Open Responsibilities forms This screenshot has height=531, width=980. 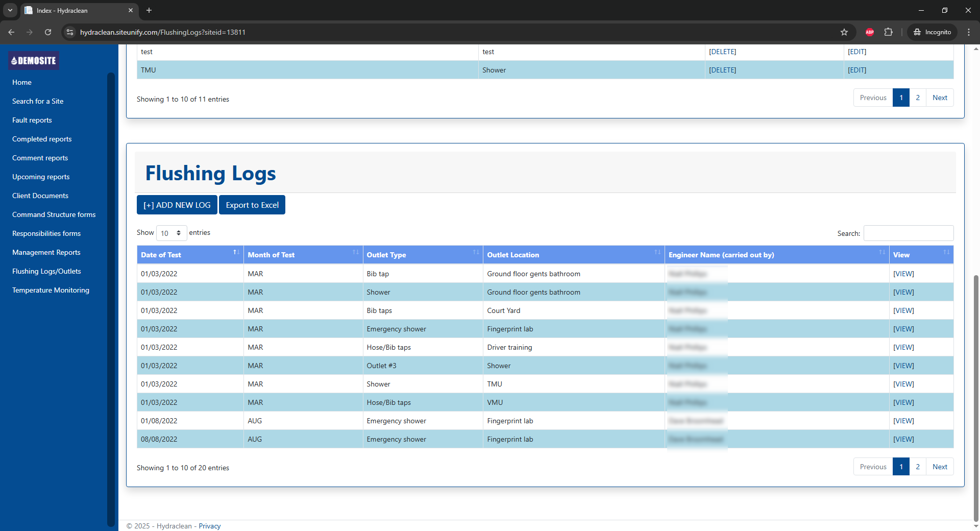click(x=46, y=233)
